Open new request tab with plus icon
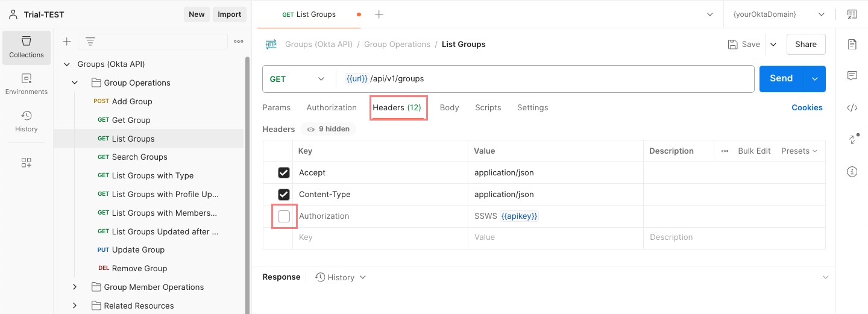Viewport: 868px width, 314px height. point(379,14)
